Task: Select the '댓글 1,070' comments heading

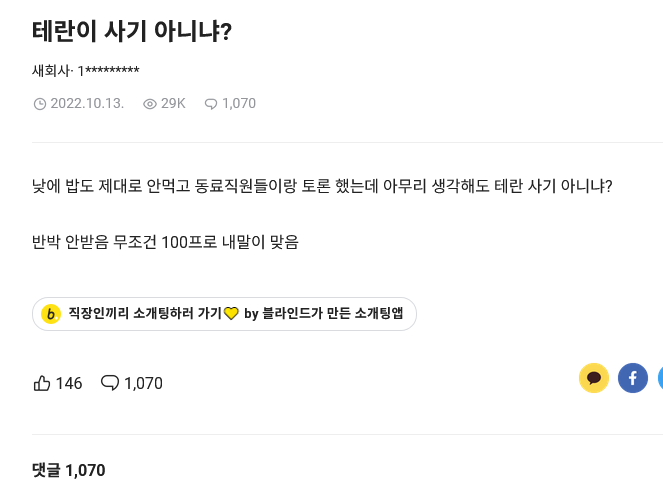Action: [68, 470]
